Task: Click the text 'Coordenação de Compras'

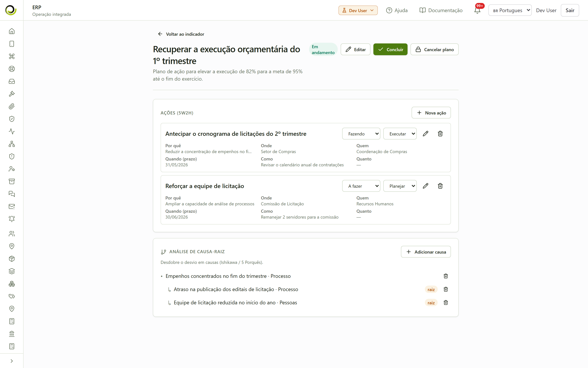Action: pos(381,151)
